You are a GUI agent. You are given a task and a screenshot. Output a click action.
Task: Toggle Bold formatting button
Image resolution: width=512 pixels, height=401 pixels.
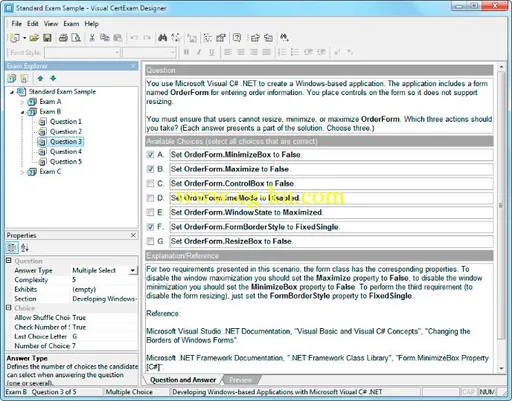(x=186, y=52)
